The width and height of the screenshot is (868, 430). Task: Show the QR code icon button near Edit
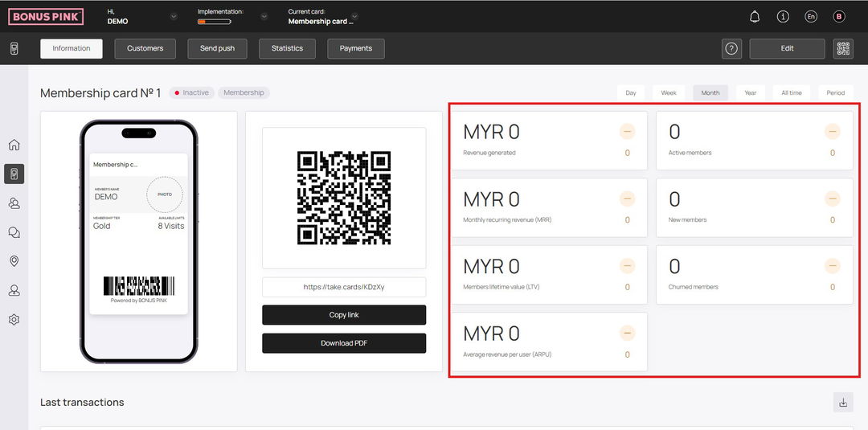point(843,49)
